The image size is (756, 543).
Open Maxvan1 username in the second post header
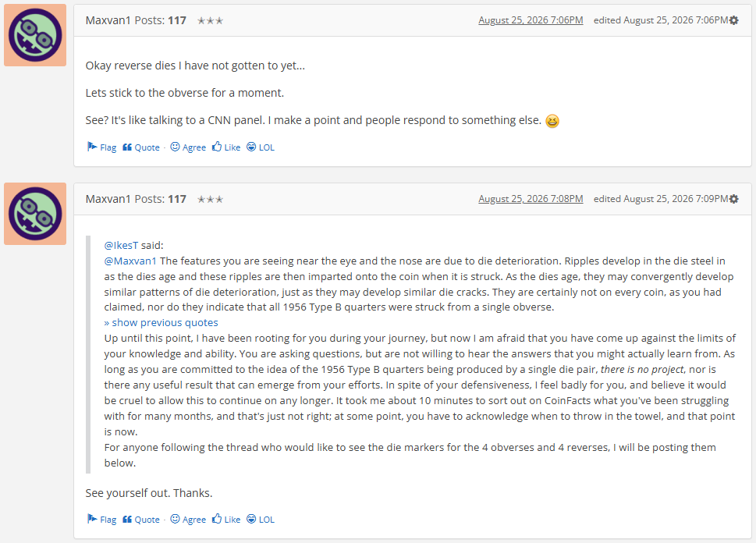click(108, 199)
